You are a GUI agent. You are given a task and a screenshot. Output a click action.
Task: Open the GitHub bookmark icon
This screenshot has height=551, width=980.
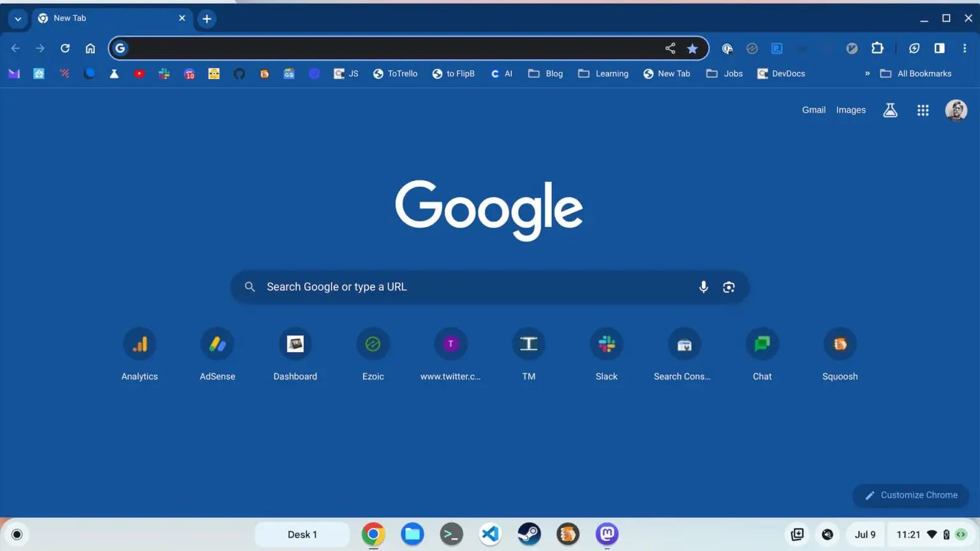239,74
